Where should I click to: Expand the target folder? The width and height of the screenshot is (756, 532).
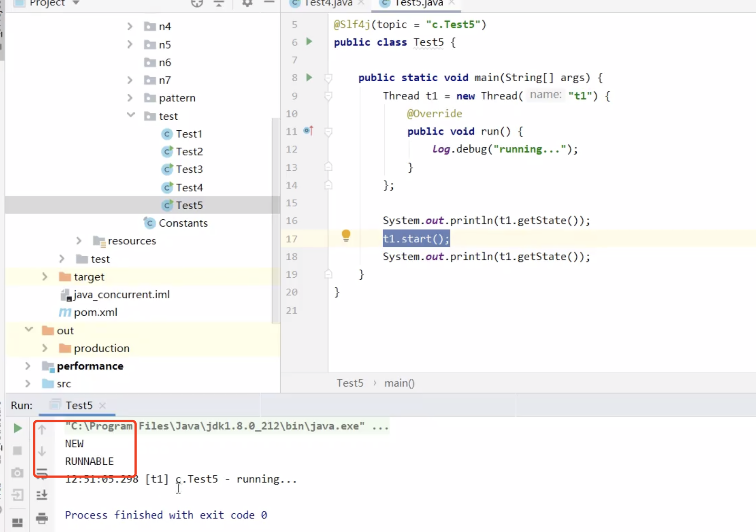(45, 276)
